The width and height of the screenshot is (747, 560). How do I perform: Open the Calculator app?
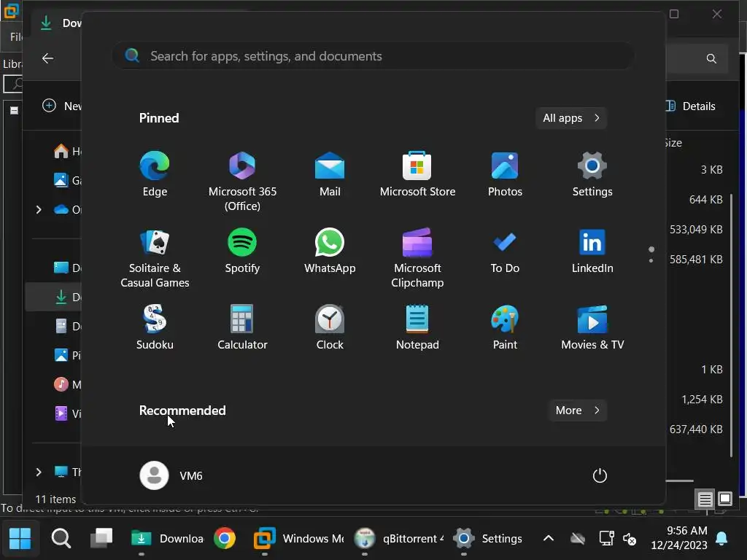242,327
